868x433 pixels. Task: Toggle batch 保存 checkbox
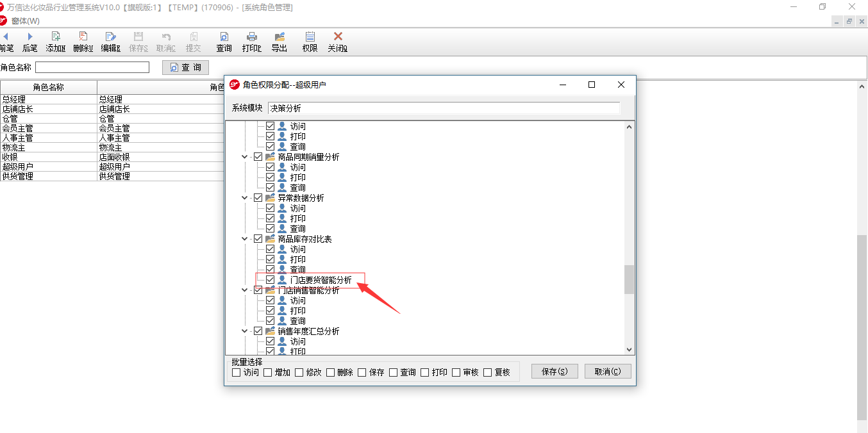coord(362,372)
